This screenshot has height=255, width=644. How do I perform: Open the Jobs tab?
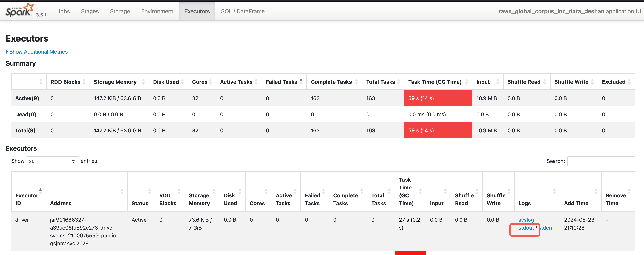pyautogui.click(x=64, y=11)
